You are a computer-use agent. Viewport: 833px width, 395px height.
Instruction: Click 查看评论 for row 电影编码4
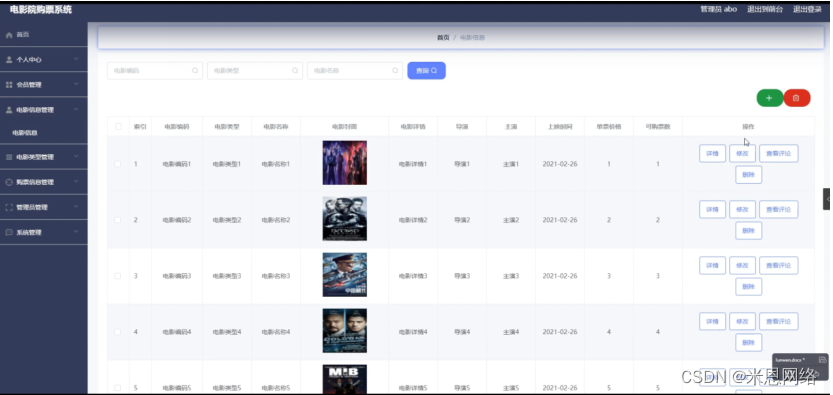point(778,321)
